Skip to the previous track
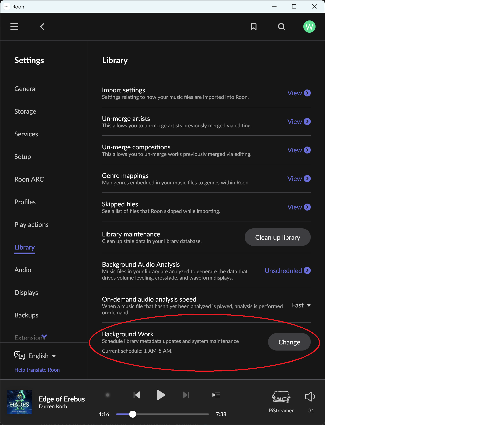 [137, 395]
